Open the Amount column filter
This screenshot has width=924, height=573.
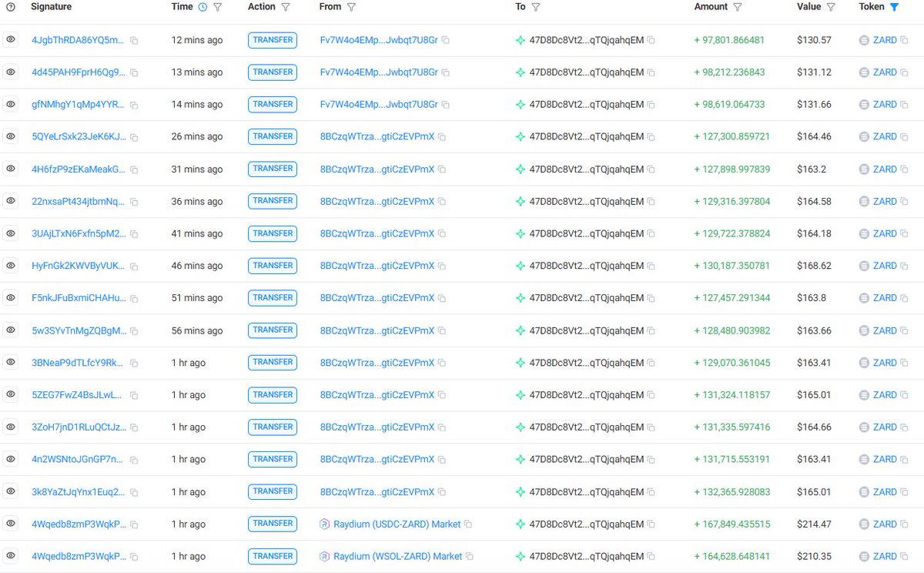click(737, 7)
